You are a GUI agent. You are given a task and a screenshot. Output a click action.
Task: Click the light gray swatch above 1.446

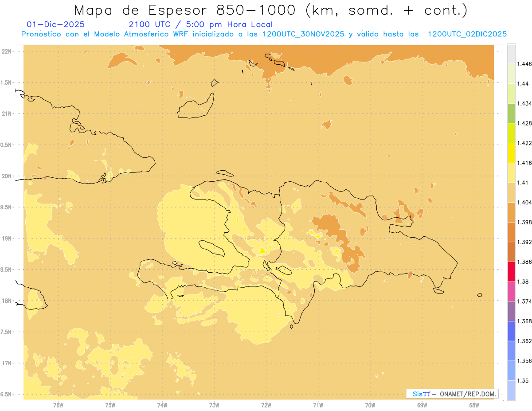pos(511,54)
